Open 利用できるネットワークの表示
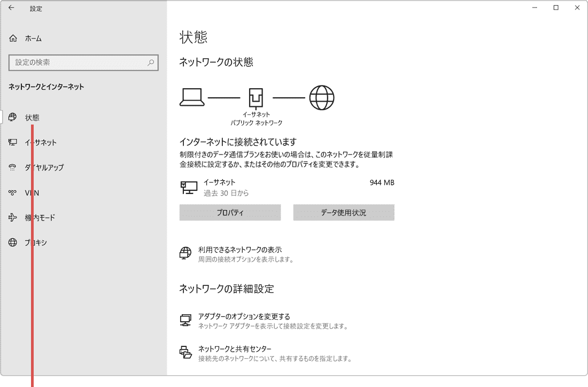This screenshot has width=588, height=387. pos(240,249)
